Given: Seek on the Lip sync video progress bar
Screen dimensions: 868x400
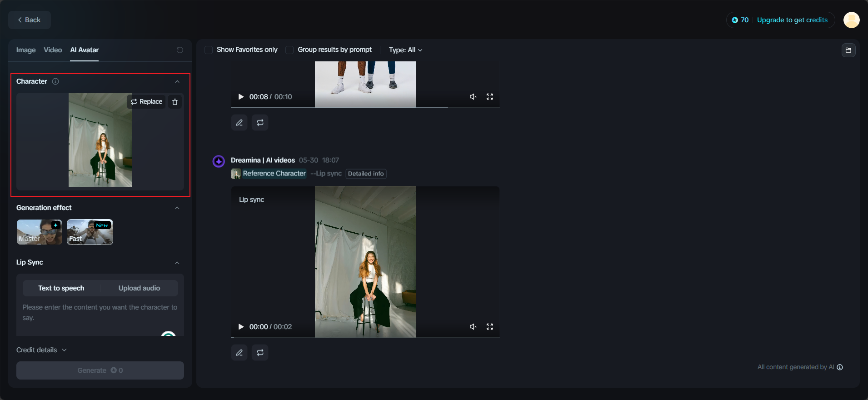Looking at the screenshot, I should (x=365, y=338).
